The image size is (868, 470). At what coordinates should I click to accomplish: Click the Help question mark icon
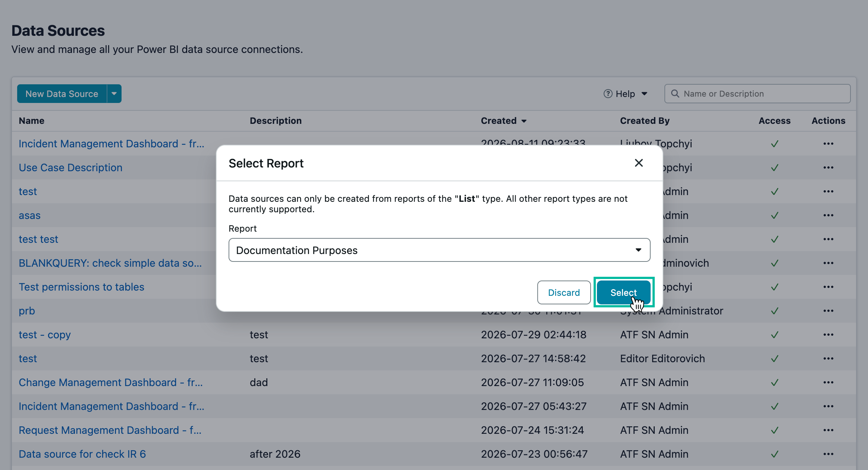[x=608, y=94]
